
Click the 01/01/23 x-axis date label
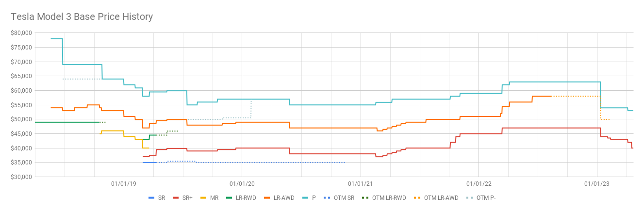(x=596, y=184)
